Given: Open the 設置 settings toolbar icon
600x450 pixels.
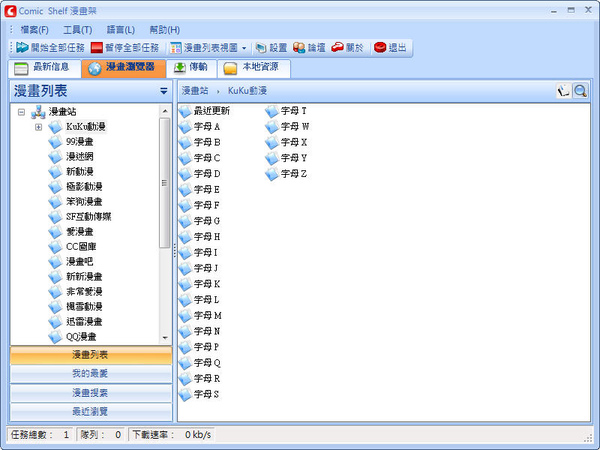Looking at the screenshot, I should [261, 48].
